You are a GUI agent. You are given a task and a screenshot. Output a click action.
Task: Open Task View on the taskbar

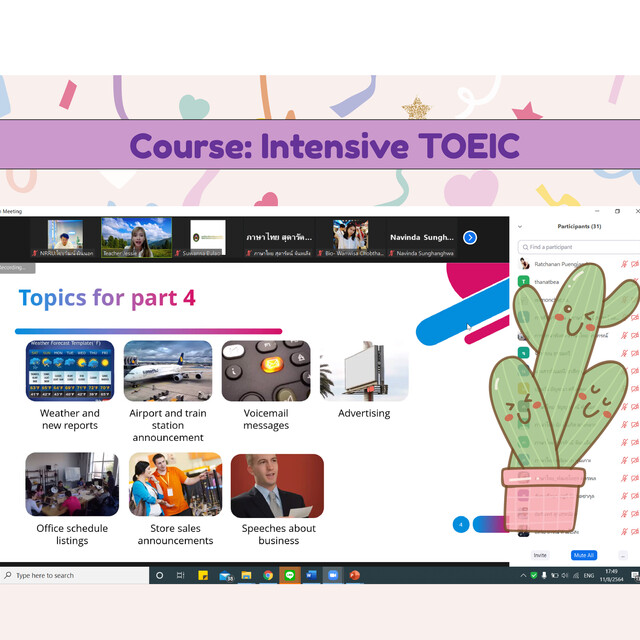pyautogui.click(x=180, y=575)
